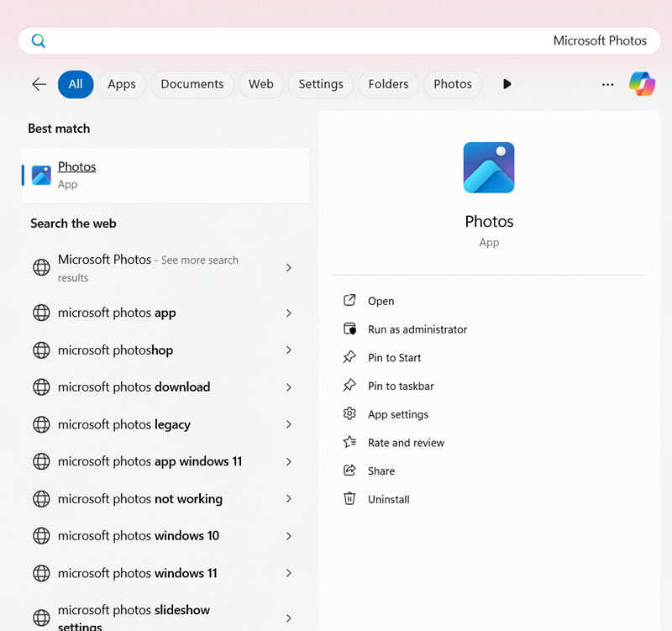This screenshot has height=631, width=672.
Task: Click the Open action for Photos
Action: point(381,302)
